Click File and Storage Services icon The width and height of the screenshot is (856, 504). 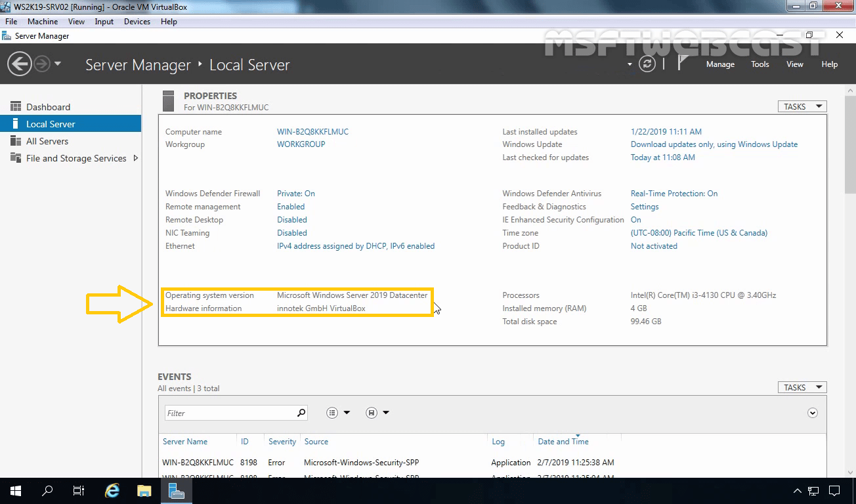pos(16,157)
